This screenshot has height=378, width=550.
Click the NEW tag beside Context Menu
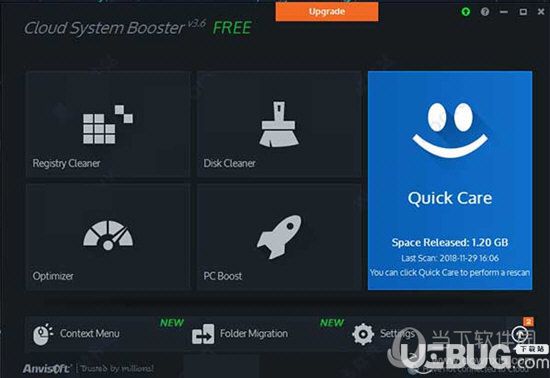pos(172,323)
